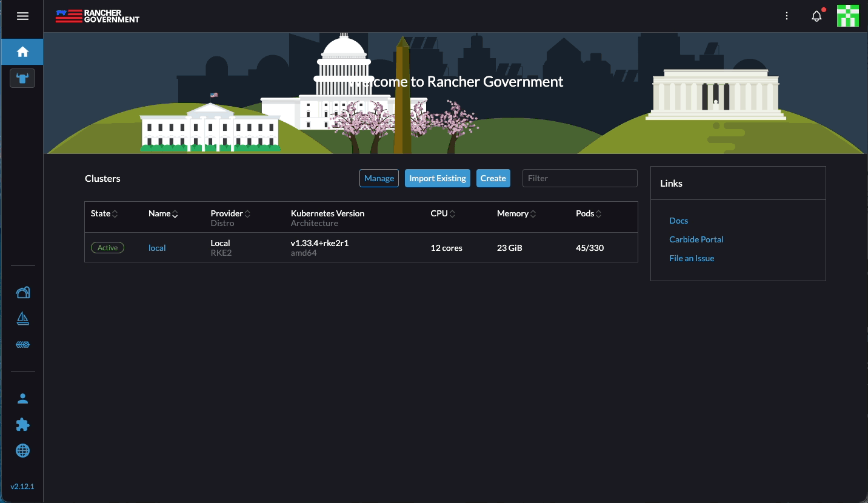The height and width of the screenshot is (503, 868).
Task: Sort clusters by Provider column
Action: (230, 214)
